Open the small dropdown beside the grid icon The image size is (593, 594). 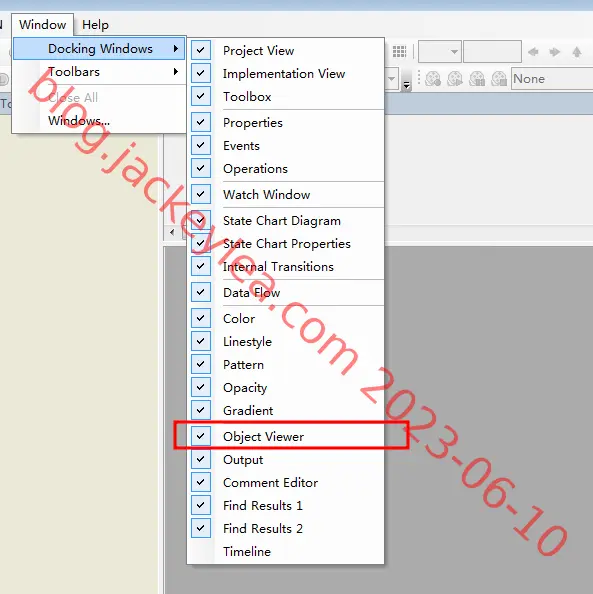(440, 51)
